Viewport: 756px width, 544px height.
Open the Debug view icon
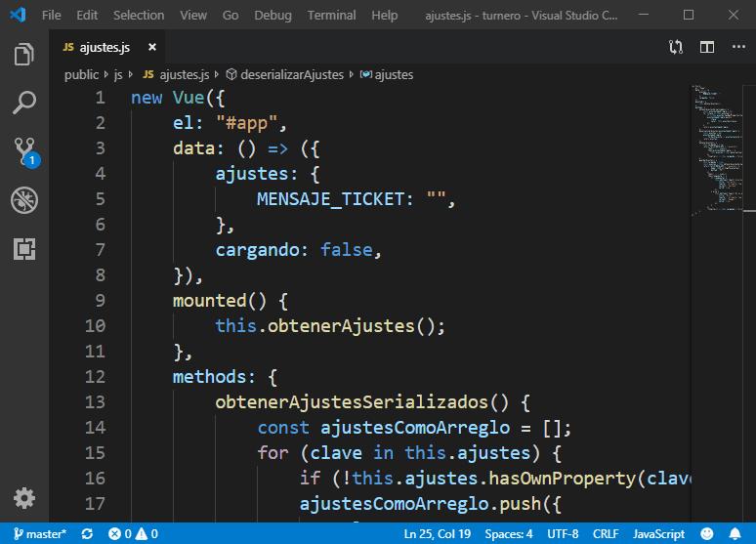point(24,200)
